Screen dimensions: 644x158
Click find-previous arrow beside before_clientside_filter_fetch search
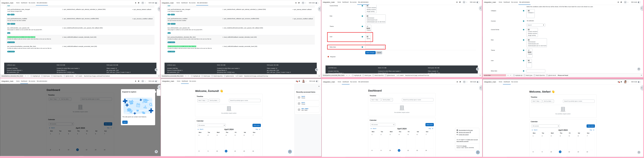click(x=25, y=76)
